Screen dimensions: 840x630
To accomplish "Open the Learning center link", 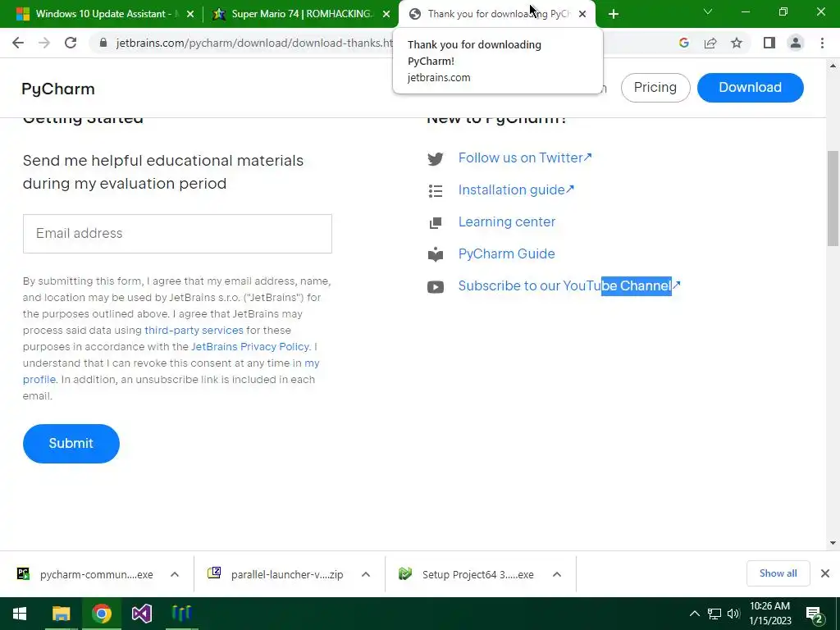I will tap(507, 221).
